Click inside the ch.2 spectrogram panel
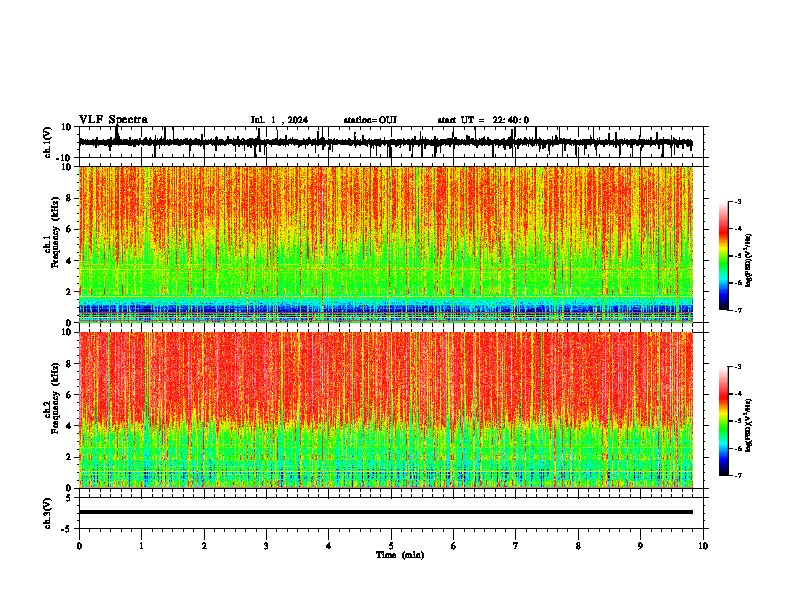 [386, 410]
